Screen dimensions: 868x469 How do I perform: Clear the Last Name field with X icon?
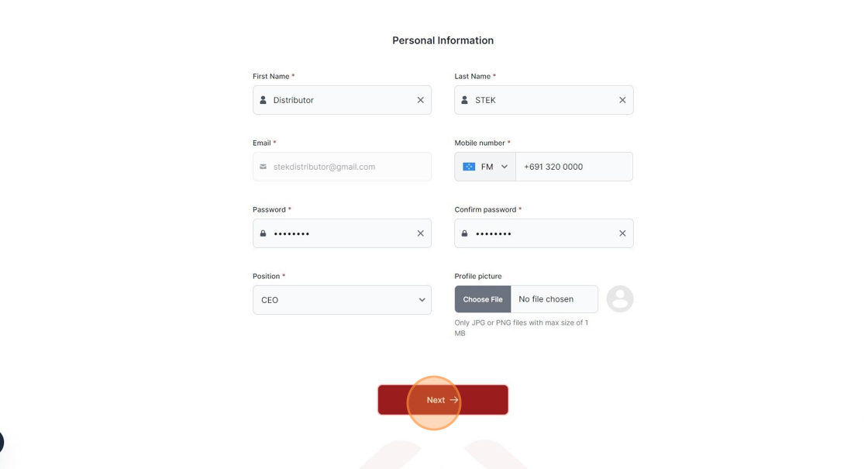(622, 100)
